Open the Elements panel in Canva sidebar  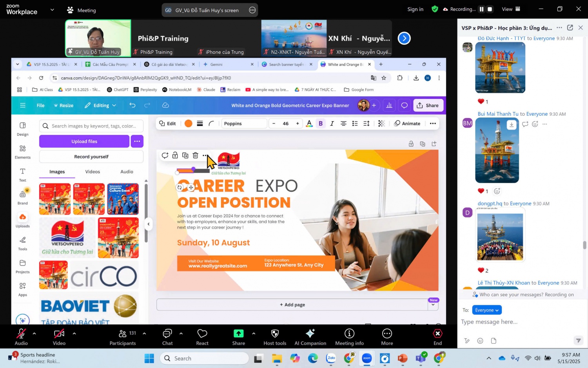pos(22,151)
